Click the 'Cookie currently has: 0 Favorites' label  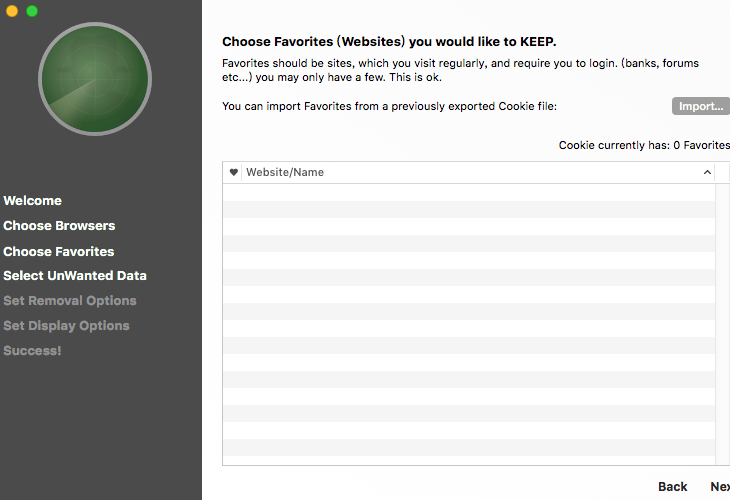point(644,145)
